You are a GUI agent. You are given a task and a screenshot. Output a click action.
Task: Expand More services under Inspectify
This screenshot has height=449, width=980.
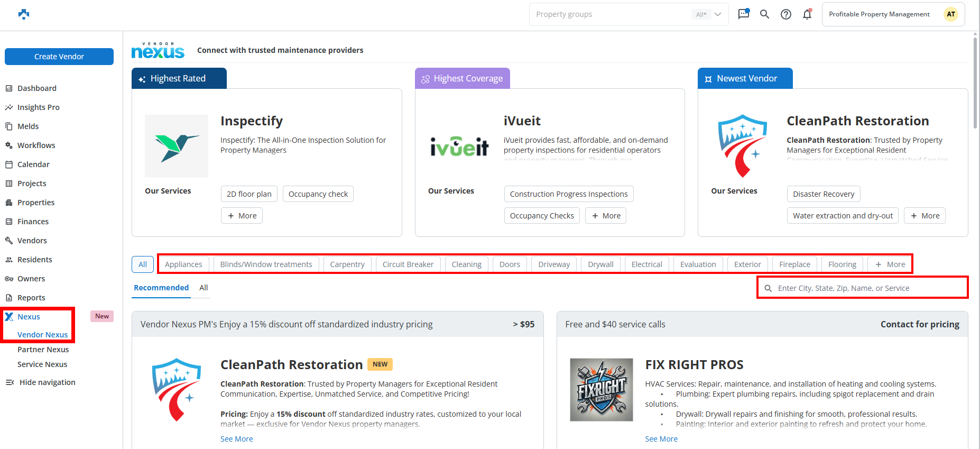pyautogui.click(x=242, y=216)
